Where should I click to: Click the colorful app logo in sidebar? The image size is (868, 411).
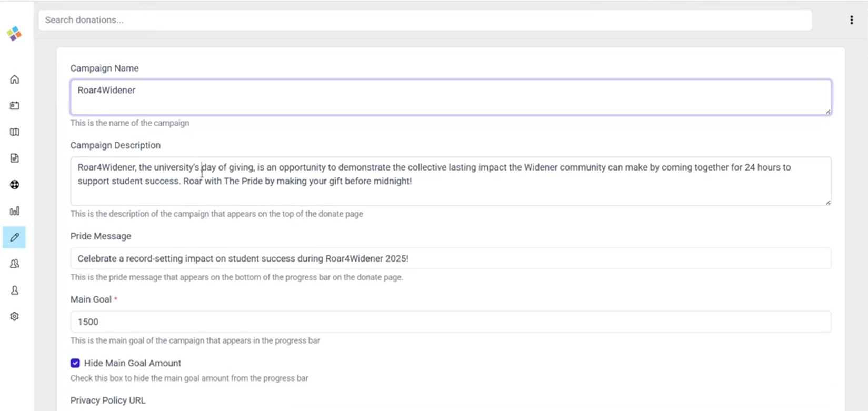point(14,34)
